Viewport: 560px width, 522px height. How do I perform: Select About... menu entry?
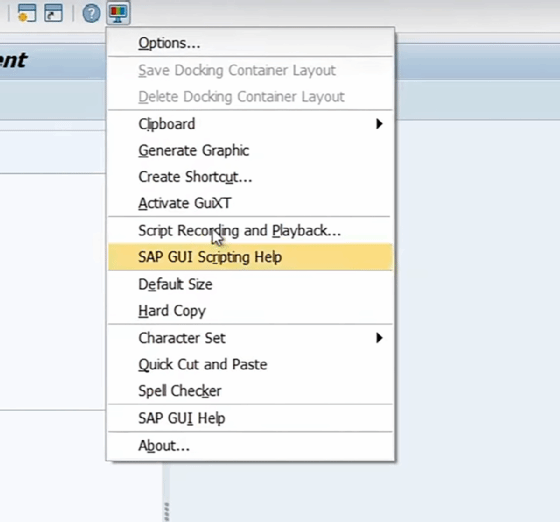pos(250,446)
